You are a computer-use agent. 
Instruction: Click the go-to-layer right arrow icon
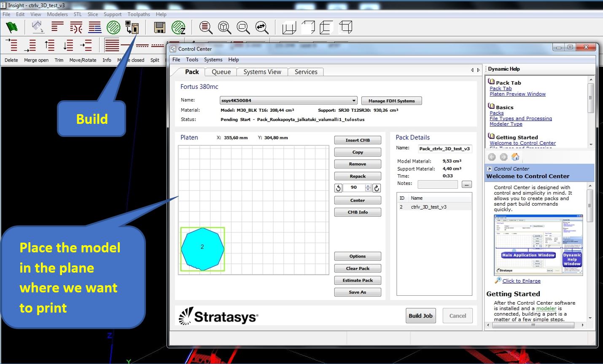click(x=86, y=45)
